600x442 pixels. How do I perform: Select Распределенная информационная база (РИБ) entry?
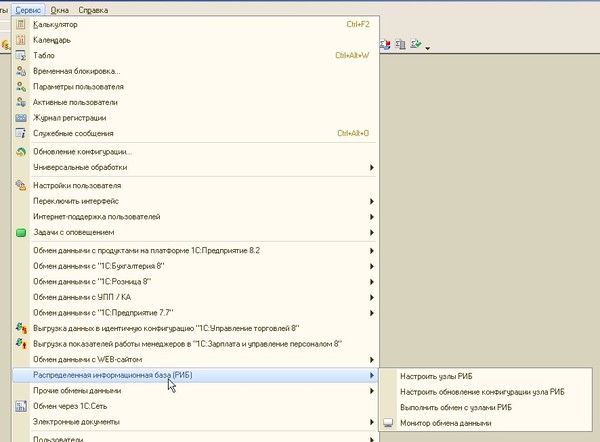tap(195, 375)
